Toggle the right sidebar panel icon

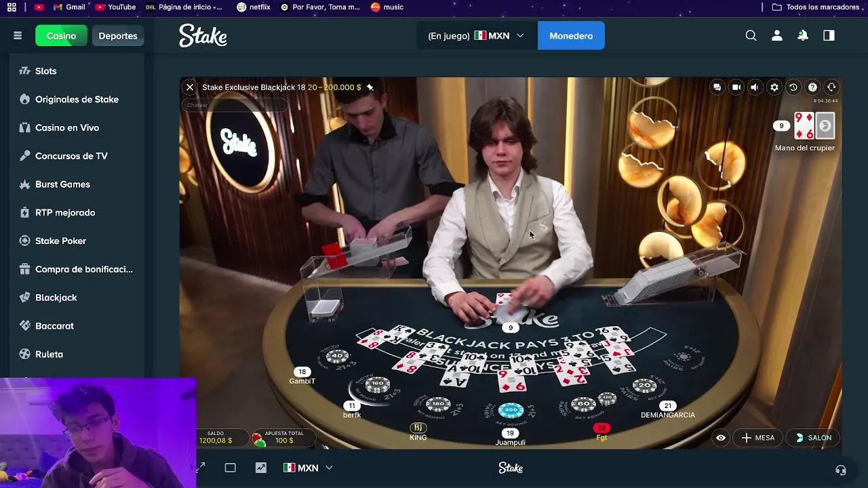(829, 36)
